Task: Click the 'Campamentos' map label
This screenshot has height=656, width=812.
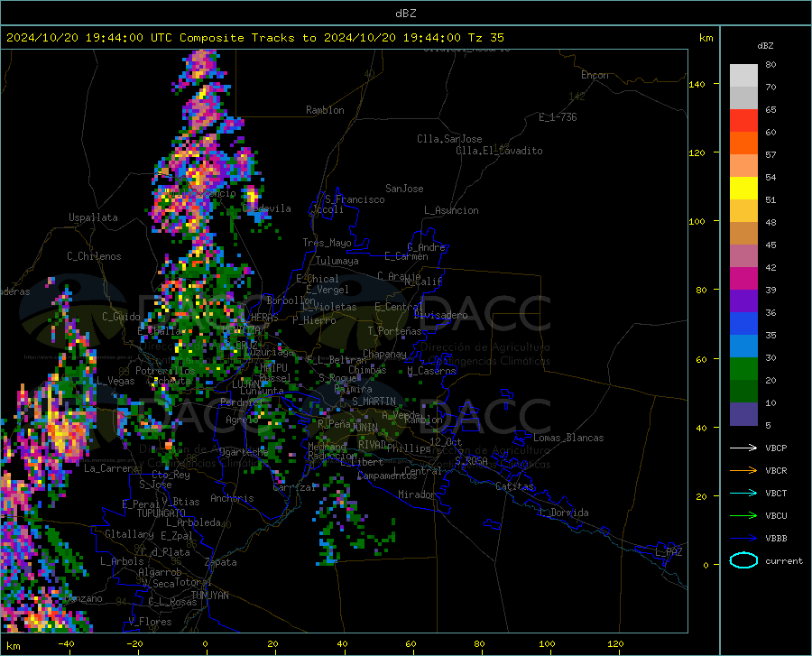Action: click(x=387, y=476)
